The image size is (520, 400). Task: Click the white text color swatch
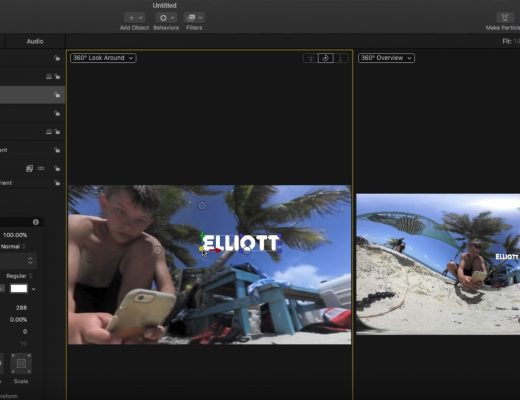coord(19,289)
